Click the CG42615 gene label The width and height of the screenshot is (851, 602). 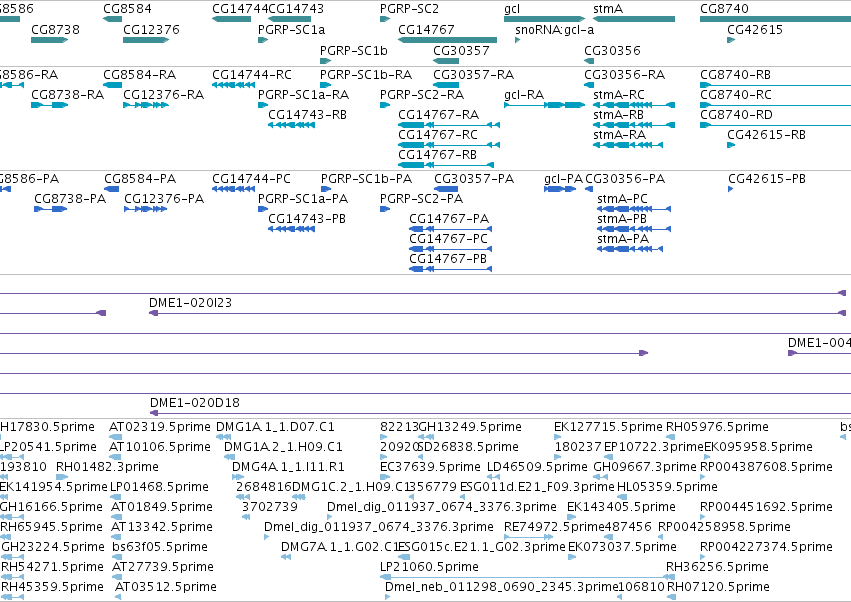pyautogui.click(x=755, y=30)
